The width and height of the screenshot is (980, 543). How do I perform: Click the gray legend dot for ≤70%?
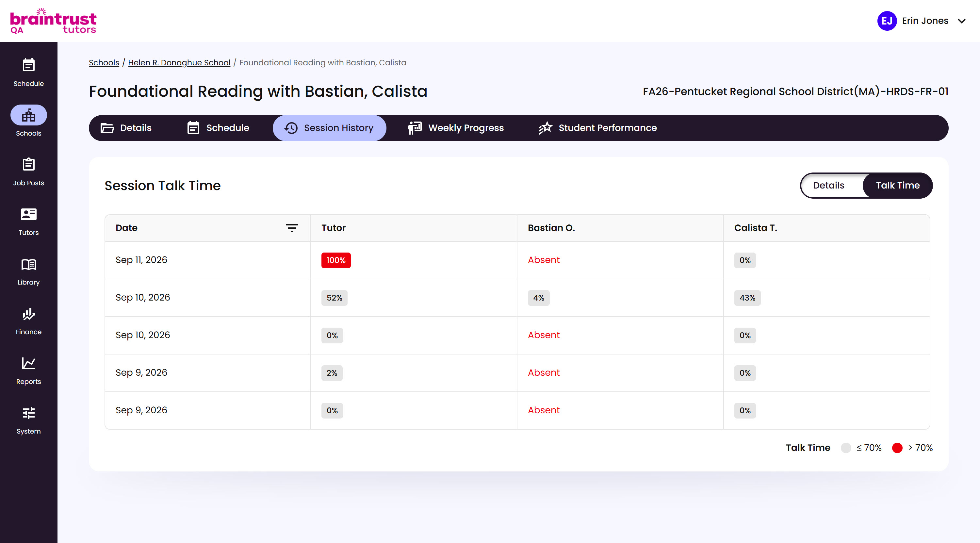845,448
